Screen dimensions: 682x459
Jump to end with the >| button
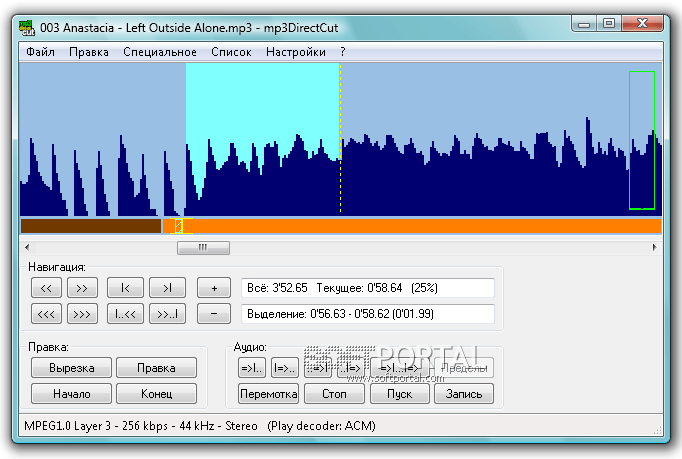[x=167, y=288]
